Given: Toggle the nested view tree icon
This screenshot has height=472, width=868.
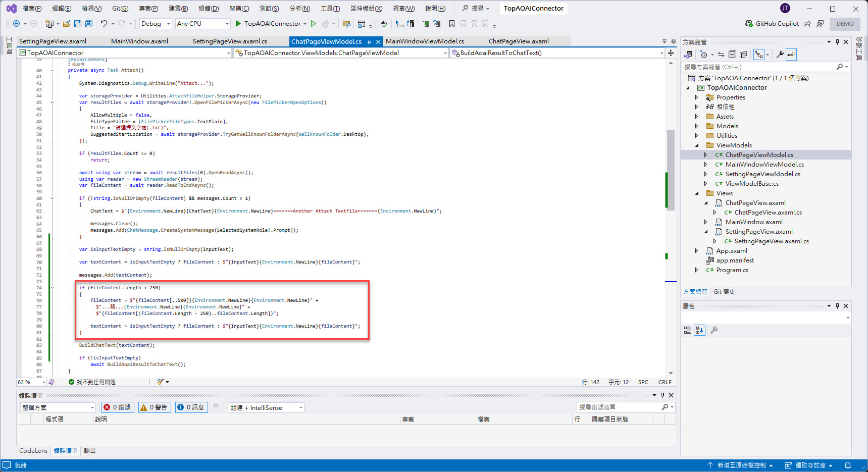Looking at the screenshot, I should tap(758, 55).
